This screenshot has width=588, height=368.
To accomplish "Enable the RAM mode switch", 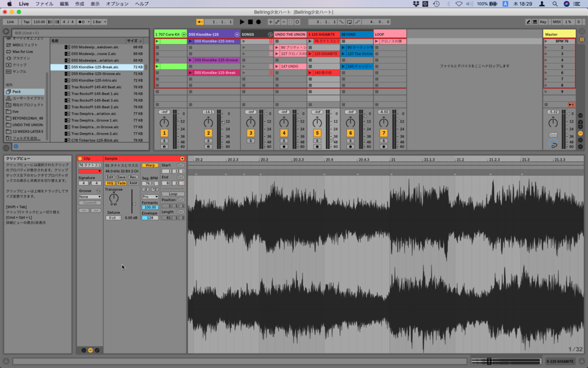I will (133, 183).
